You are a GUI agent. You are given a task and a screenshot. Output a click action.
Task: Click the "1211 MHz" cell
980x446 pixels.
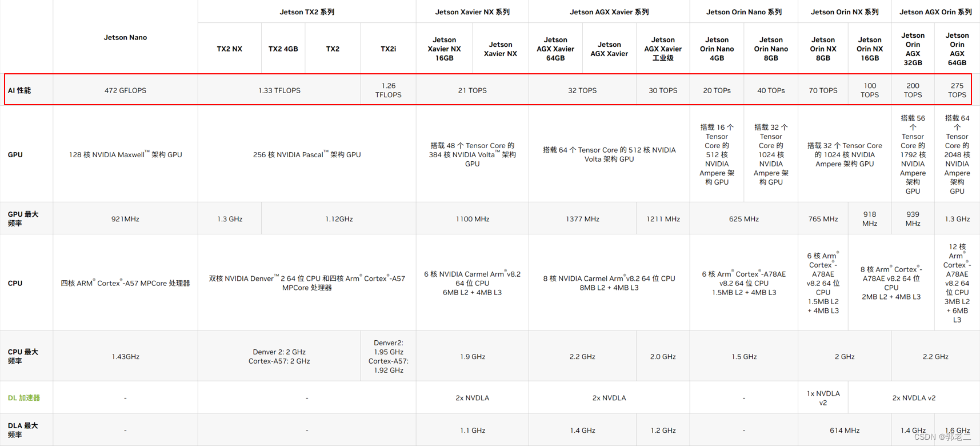[x=663, y=219]
